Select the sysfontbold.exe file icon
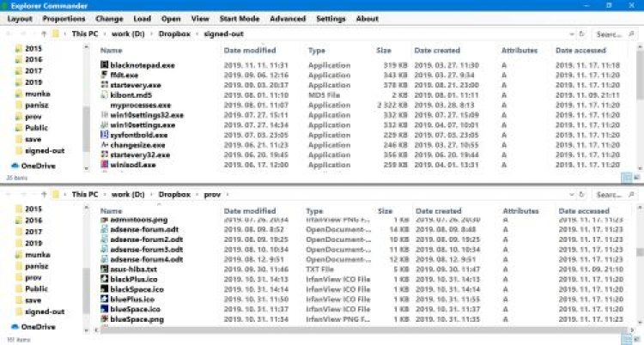 click(105, 135)
